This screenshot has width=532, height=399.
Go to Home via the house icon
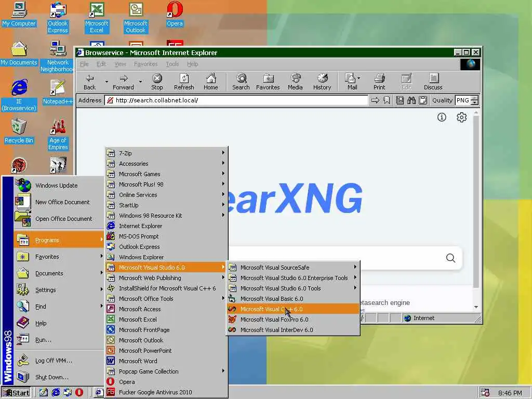(211, 82)
